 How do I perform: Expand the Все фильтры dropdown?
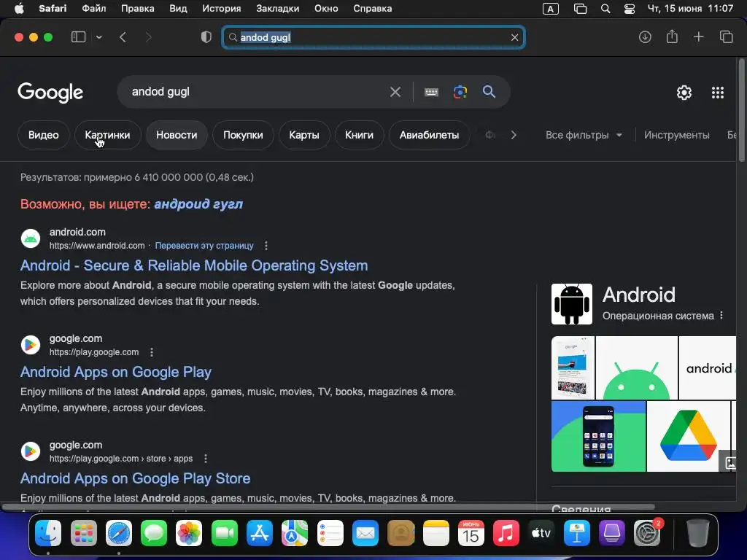coord(584,135)
